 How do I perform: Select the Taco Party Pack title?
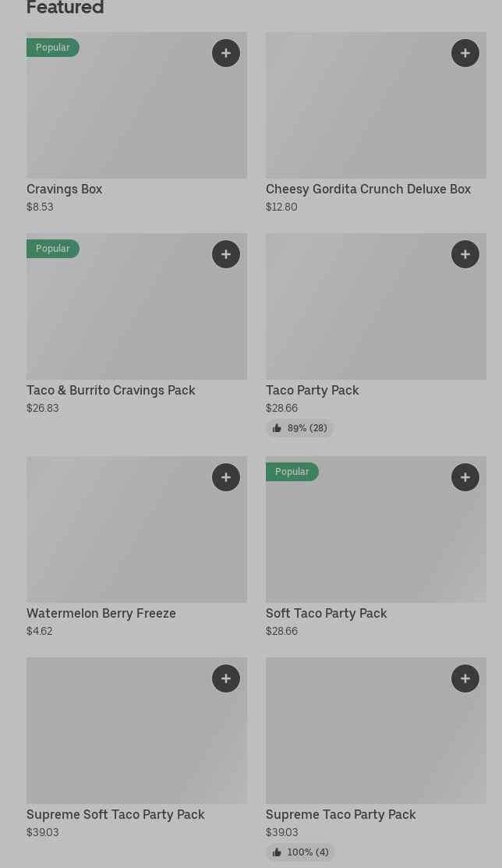312,391
